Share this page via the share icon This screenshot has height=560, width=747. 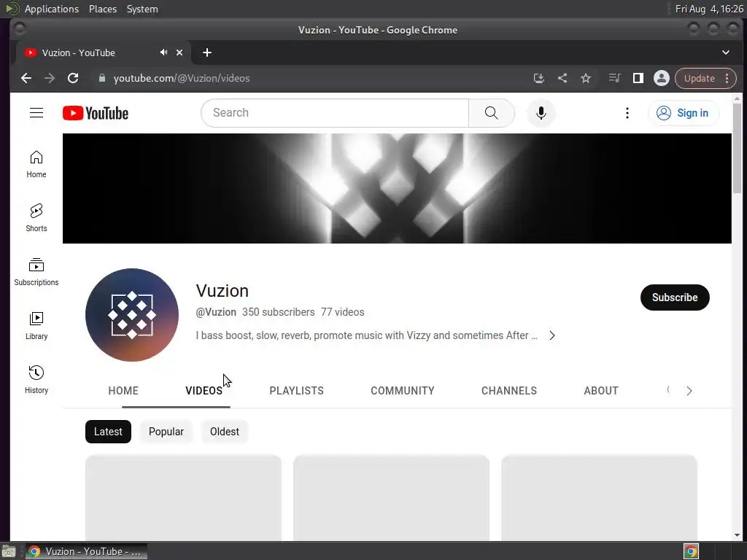pos(562,78)
